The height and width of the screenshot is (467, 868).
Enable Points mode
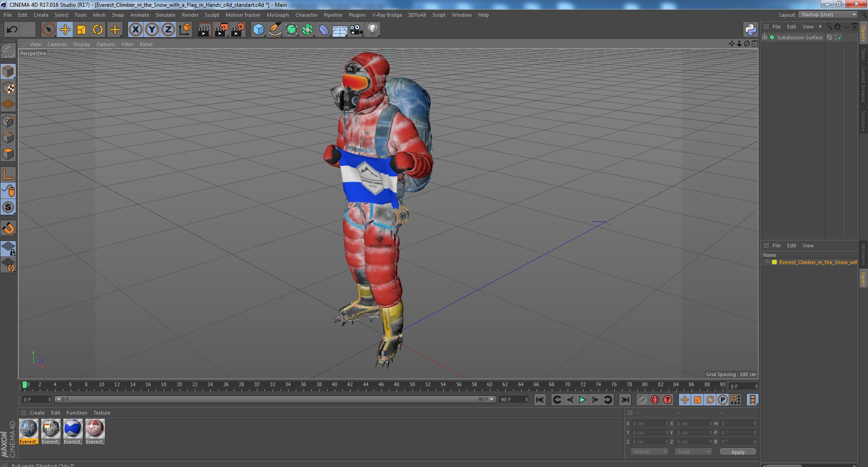click(8, 121)
